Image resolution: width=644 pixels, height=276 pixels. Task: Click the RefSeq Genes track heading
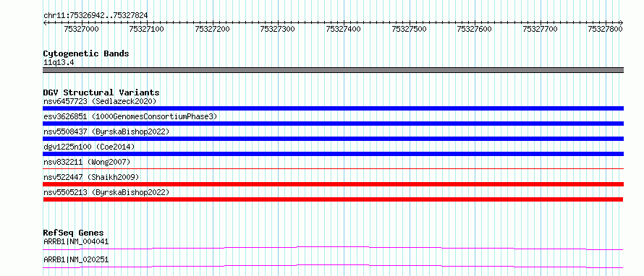pos(74,233)
